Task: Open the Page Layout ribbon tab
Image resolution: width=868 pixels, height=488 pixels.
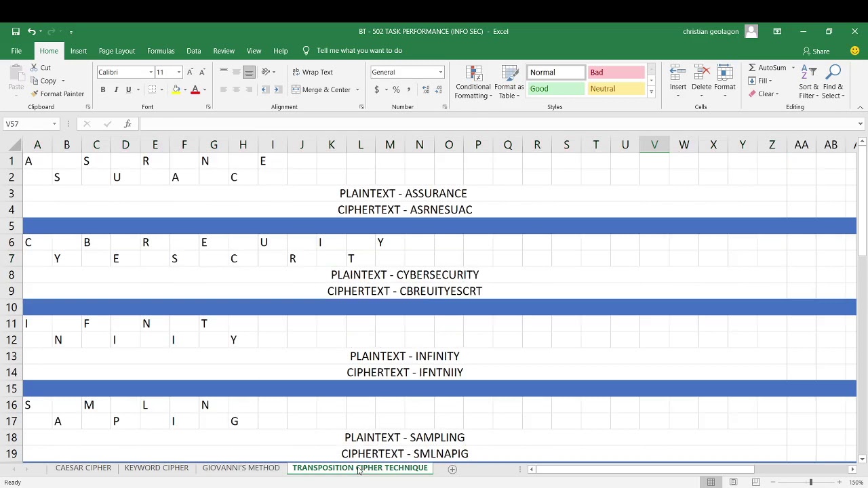Action: point(117,51)
